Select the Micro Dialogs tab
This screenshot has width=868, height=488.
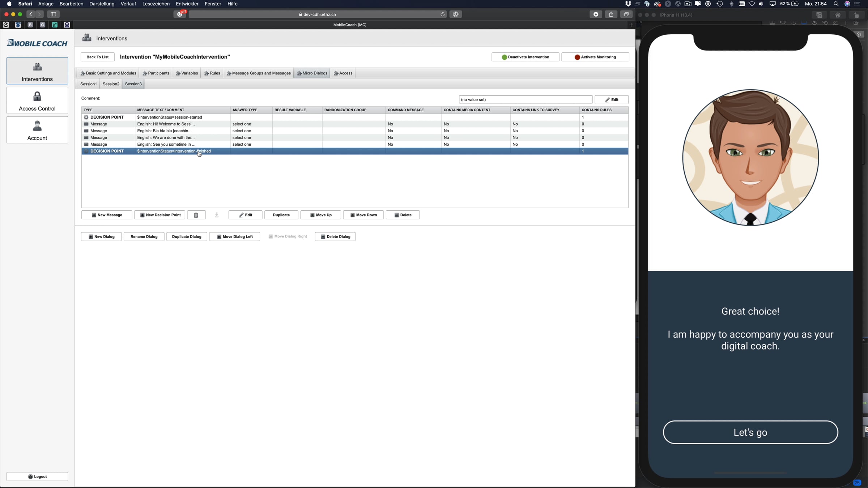click(x=312, y=73)
